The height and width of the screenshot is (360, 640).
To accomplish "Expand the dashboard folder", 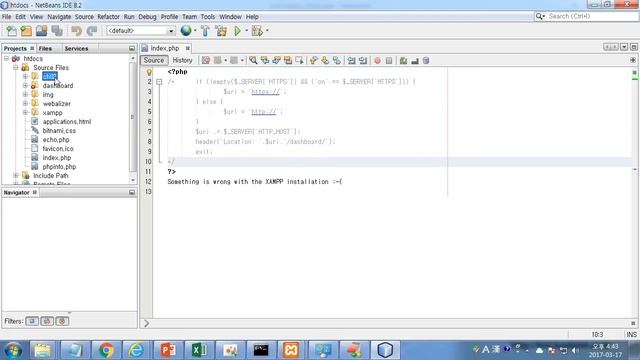I will [25, 85].
